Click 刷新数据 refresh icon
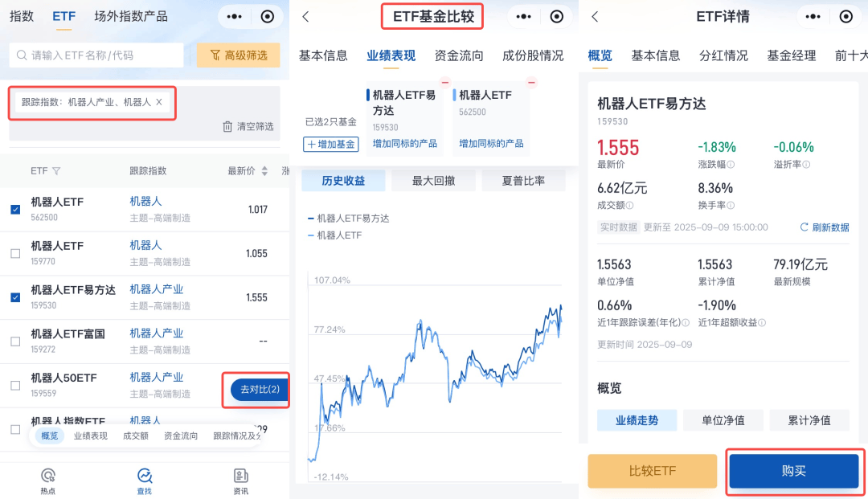 (804, 227)
